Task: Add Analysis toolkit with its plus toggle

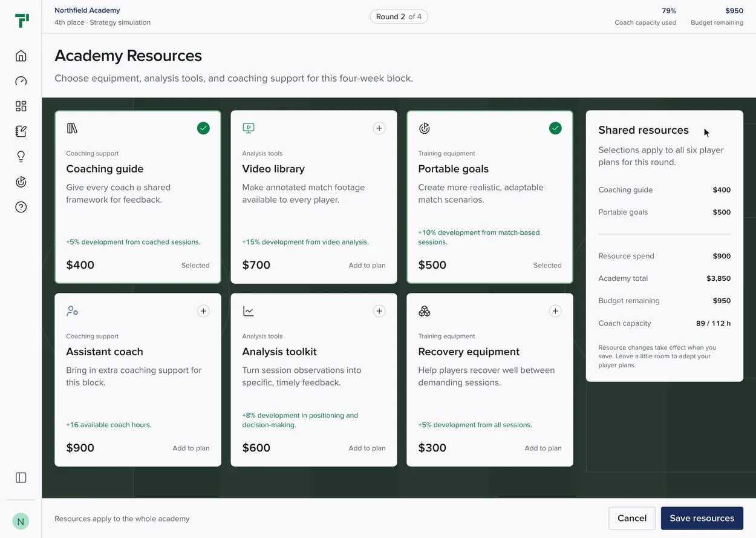Action: pos(379,311)
